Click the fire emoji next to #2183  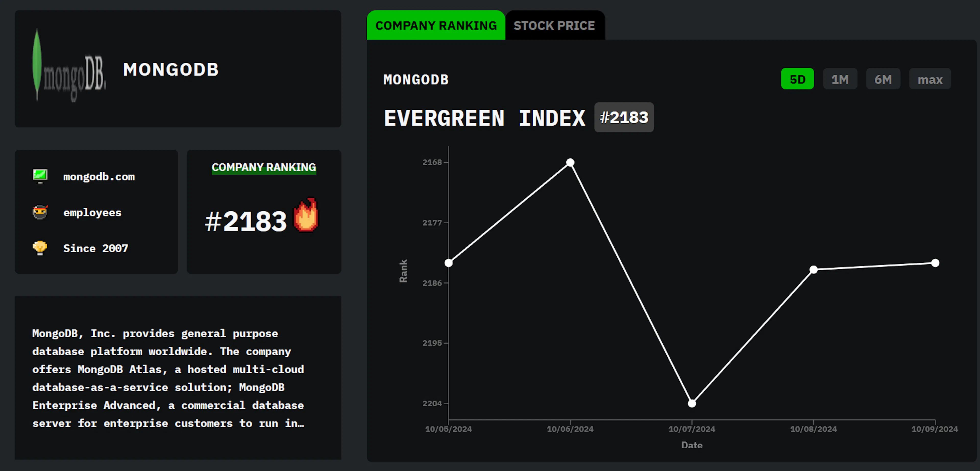[306, 215]
